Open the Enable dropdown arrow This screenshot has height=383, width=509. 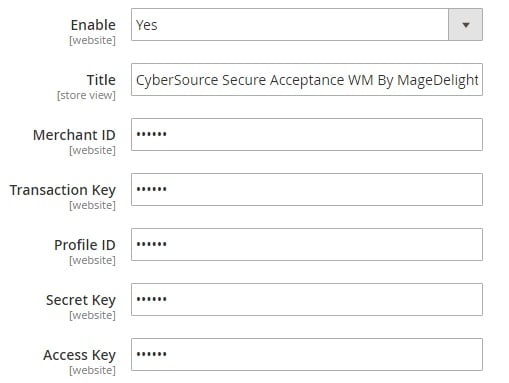(465, 25)
